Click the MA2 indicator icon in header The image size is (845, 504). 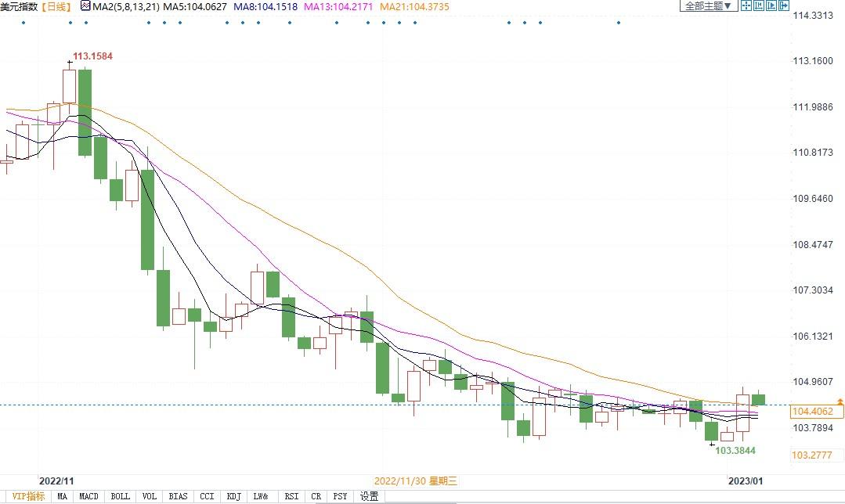[x=85, y=6]
